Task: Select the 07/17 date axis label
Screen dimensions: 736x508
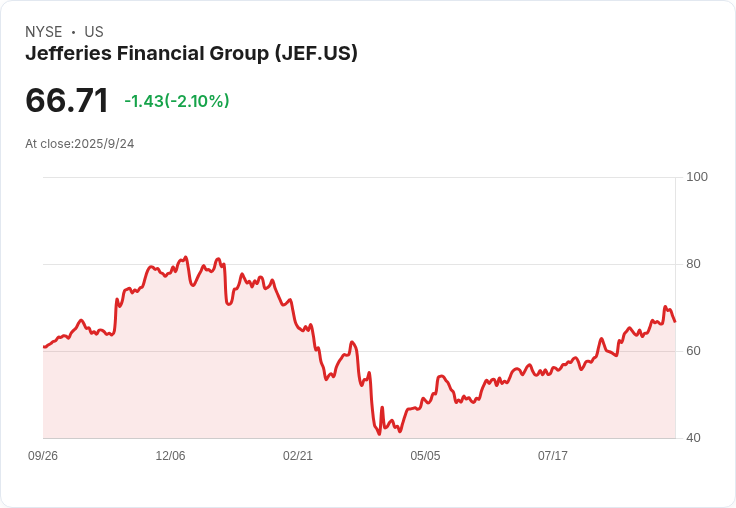Action: (x=553, y=456)
